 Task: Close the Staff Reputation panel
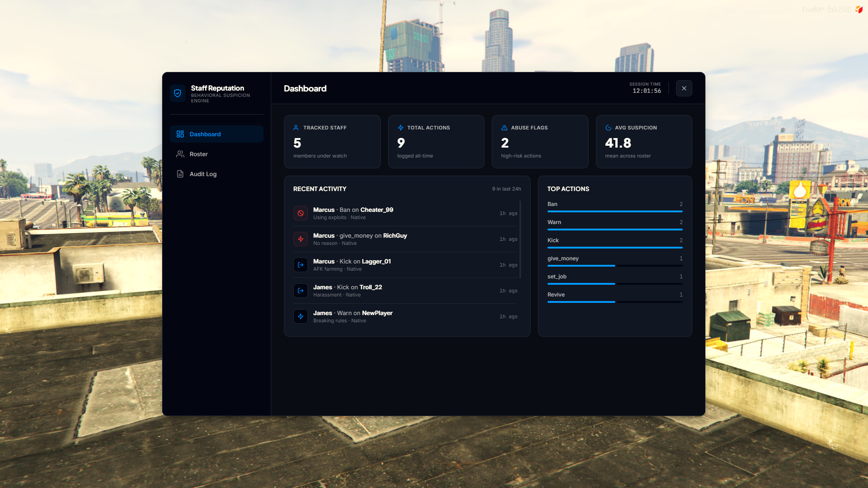coord(684,88)
